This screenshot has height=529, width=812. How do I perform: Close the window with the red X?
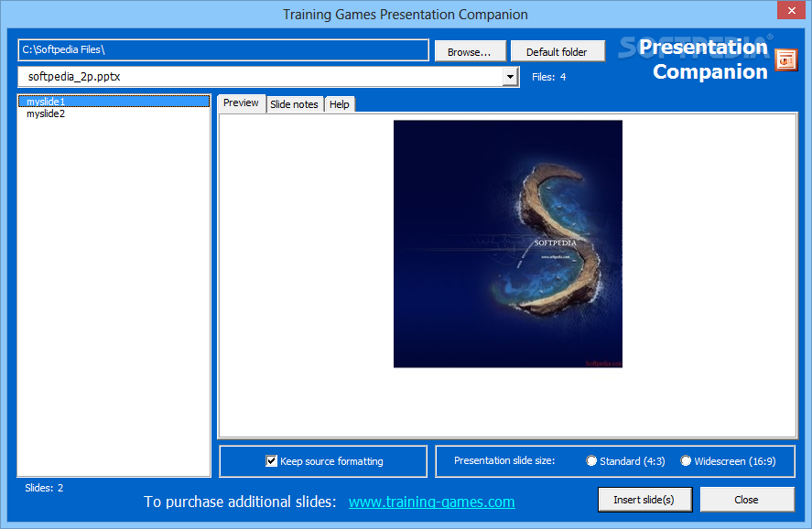coord(791,10)
